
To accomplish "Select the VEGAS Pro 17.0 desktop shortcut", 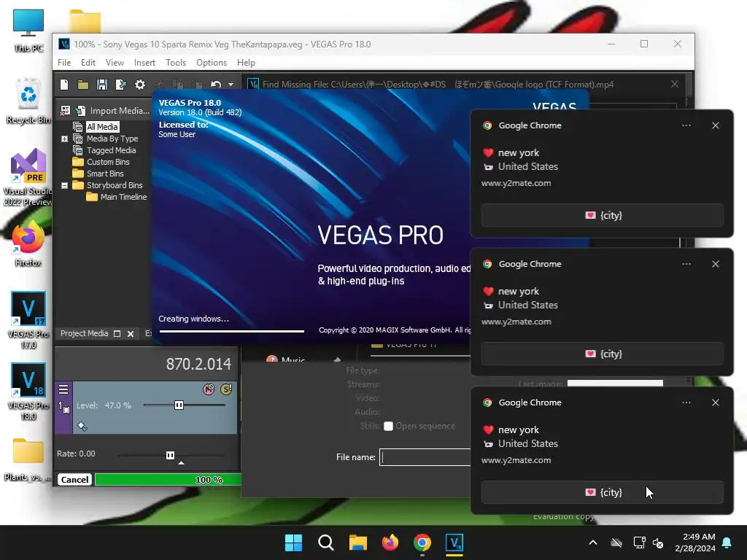I will pyautogui.click(x=28, y=320).
